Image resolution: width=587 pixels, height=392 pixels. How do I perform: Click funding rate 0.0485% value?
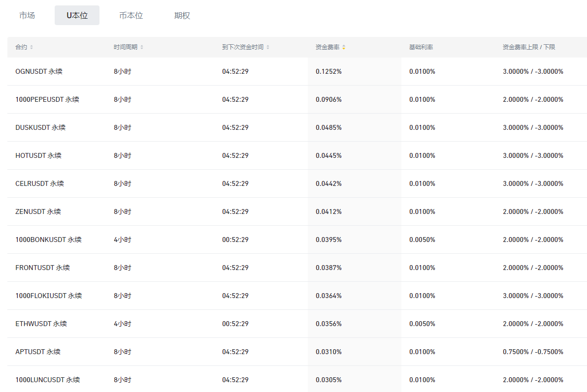328,127
